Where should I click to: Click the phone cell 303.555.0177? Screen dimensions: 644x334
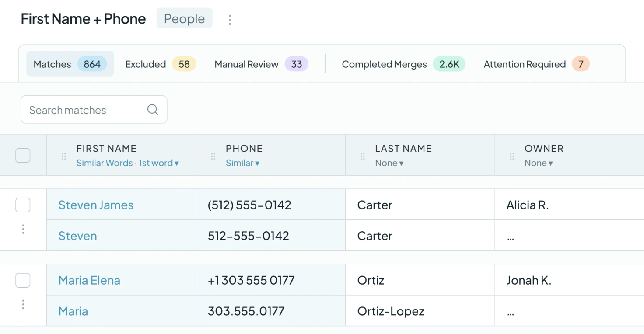point(271,311)
